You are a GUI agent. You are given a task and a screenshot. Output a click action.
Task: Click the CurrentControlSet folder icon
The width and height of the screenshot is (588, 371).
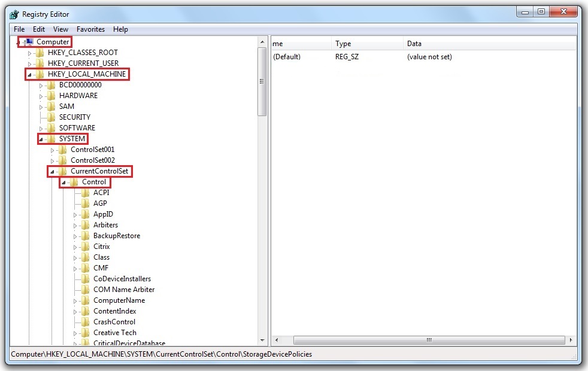(63, 171)
